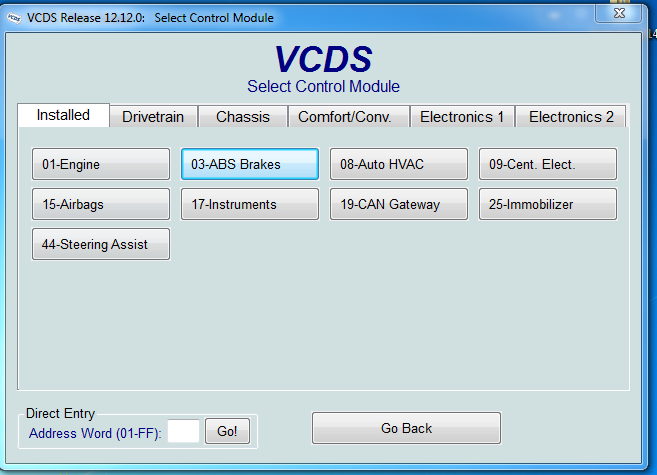This screenshot has height=475, width=657.
Task: Switch to the Installed tab
Action: (63, 115)
